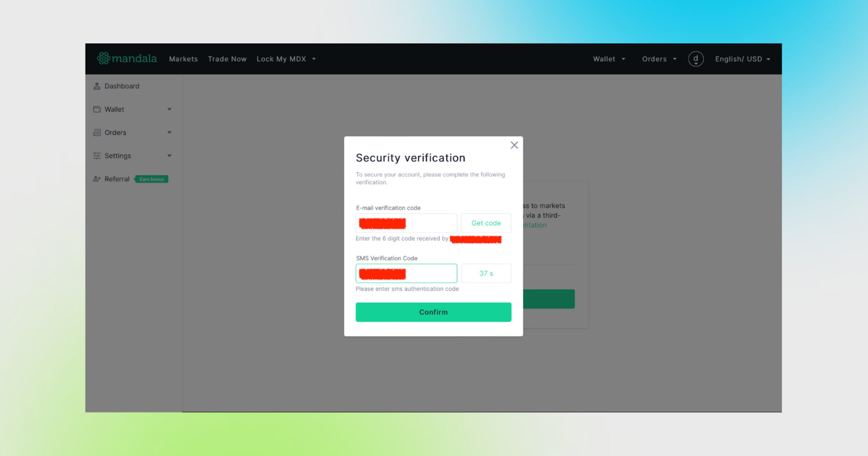Viewport: 868px width, 456px height.
Task: Open the Trade Now menu item
Action: coord(227,59)
